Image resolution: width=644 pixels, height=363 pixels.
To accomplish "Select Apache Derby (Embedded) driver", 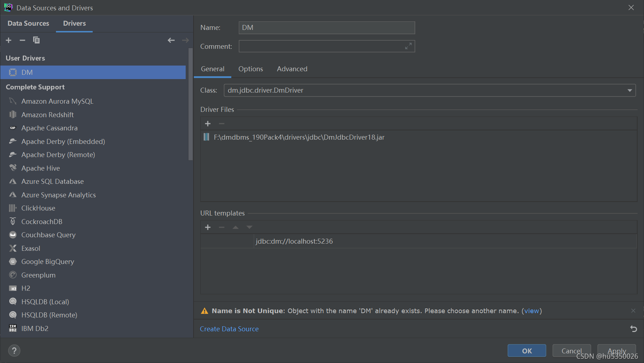I will pyautogui.click(x=93, y=141).
